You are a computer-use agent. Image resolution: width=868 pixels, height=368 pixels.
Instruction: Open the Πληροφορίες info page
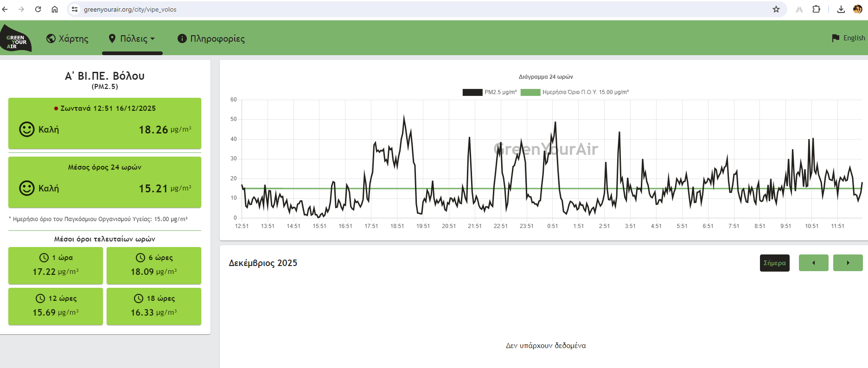pos(211,38)
